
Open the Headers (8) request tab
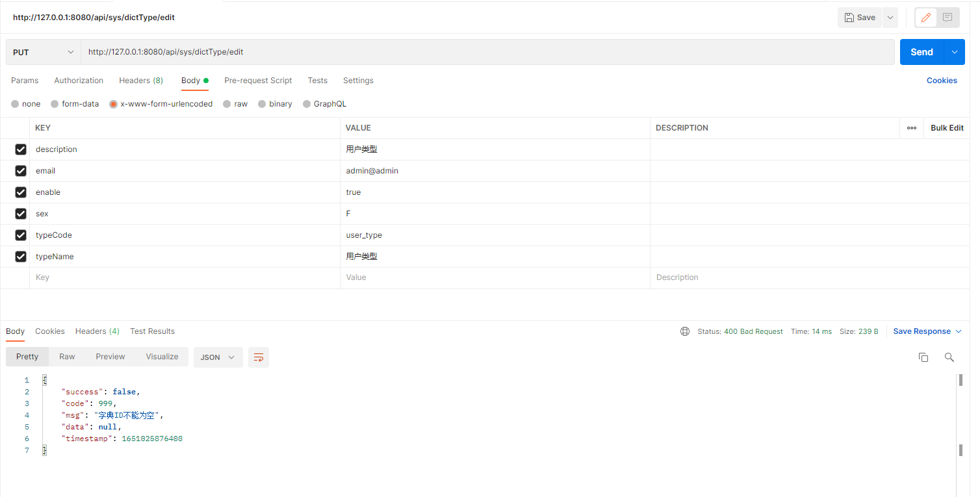coord(141,81)
